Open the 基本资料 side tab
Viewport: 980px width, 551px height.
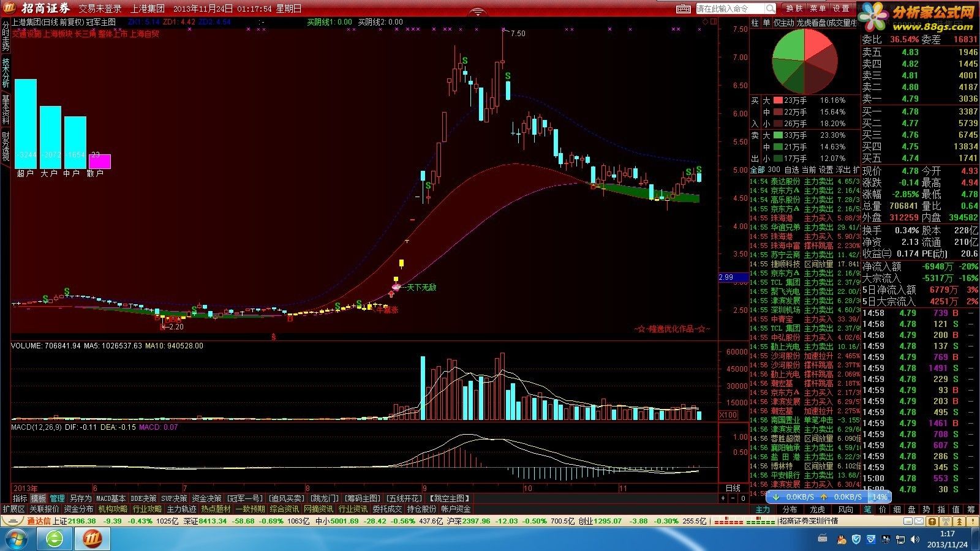pyautogui.click(x=6, y=109)
